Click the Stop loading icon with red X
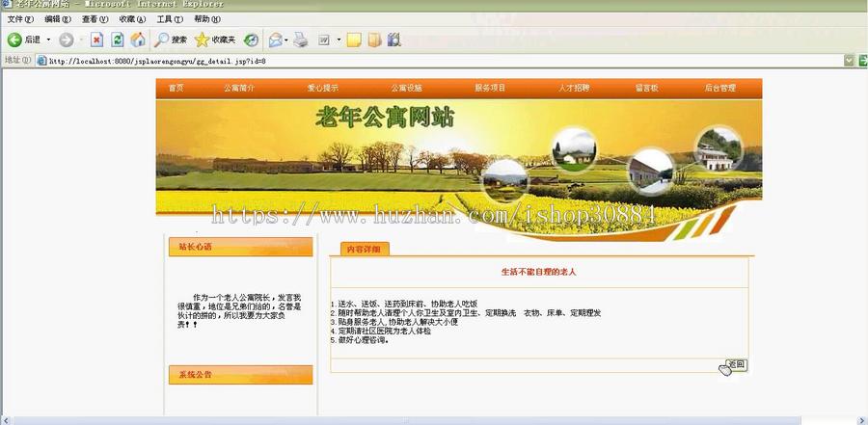 click(96, 40)
